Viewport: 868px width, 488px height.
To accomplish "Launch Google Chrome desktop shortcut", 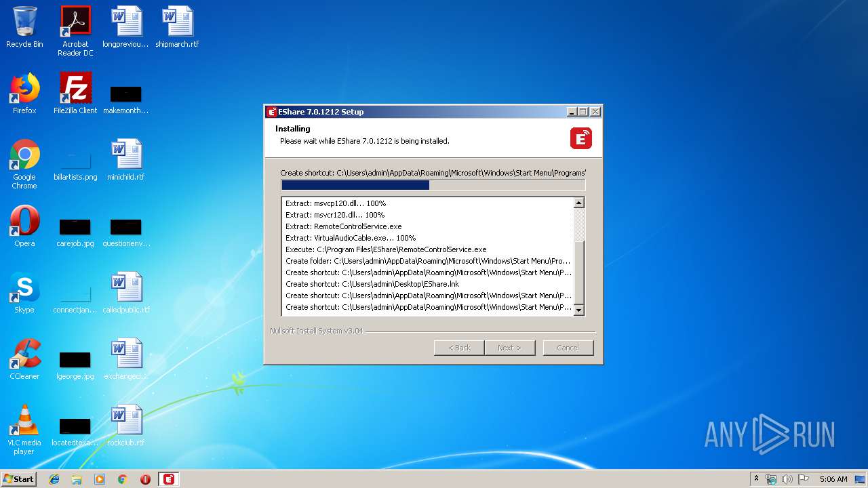I will pyautogui.click(x=24, y=164).
